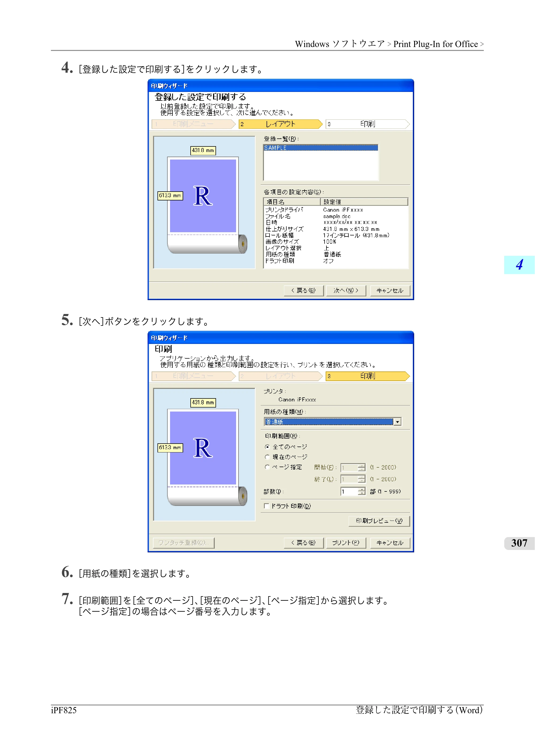Click 17インチロール (431.8mm) value
Image resolution: width=535 pixels, height=756 pixels.
(x=356, y=235)
